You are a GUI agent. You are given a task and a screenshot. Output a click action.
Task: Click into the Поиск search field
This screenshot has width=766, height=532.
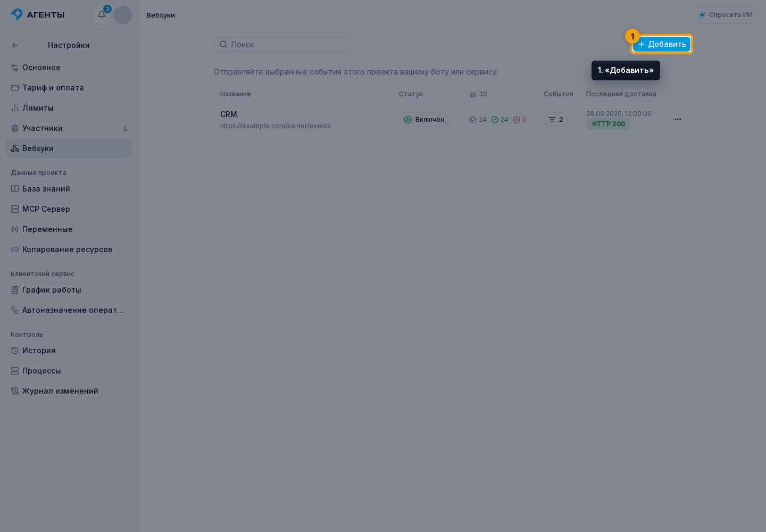coord(282,44)
